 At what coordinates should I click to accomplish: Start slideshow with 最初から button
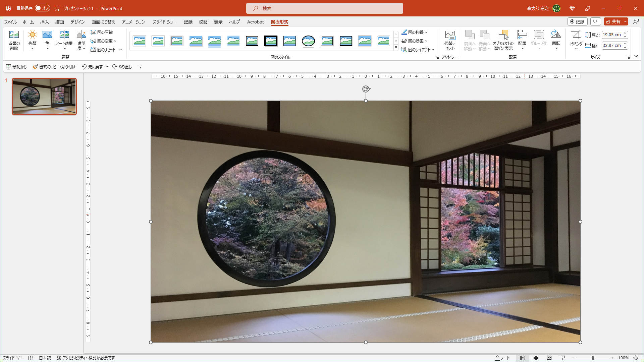click(x=16, y=67)
